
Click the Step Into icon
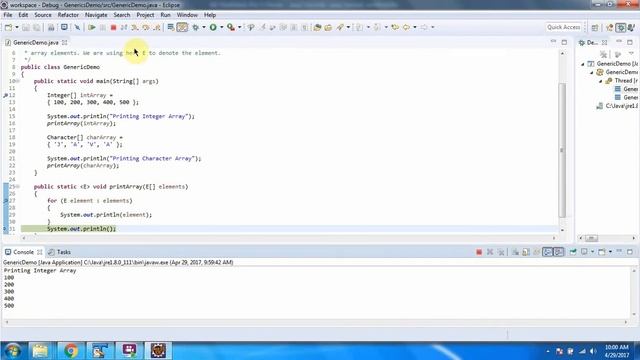tap(135, 27)
